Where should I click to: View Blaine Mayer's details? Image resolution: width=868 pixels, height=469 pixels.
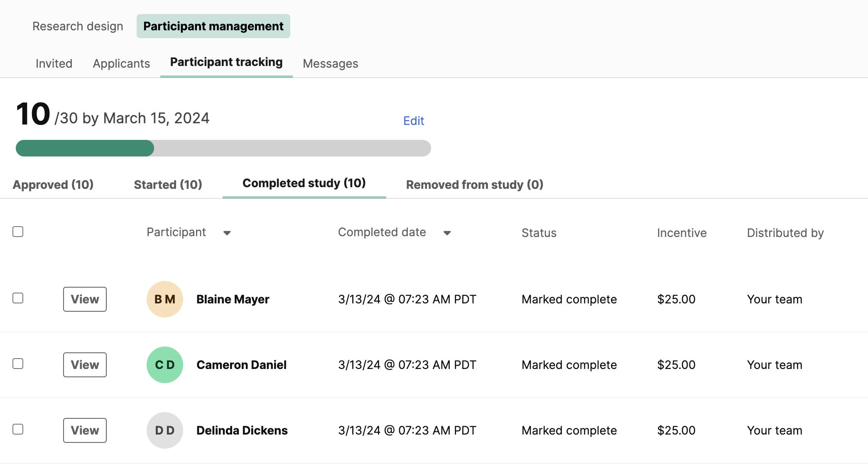[x=85, y=299]
